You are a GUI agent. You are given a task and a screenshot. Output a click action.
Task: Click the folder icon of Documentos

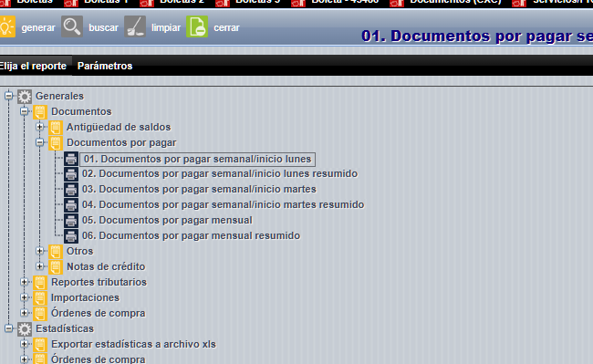coord(40,112)
